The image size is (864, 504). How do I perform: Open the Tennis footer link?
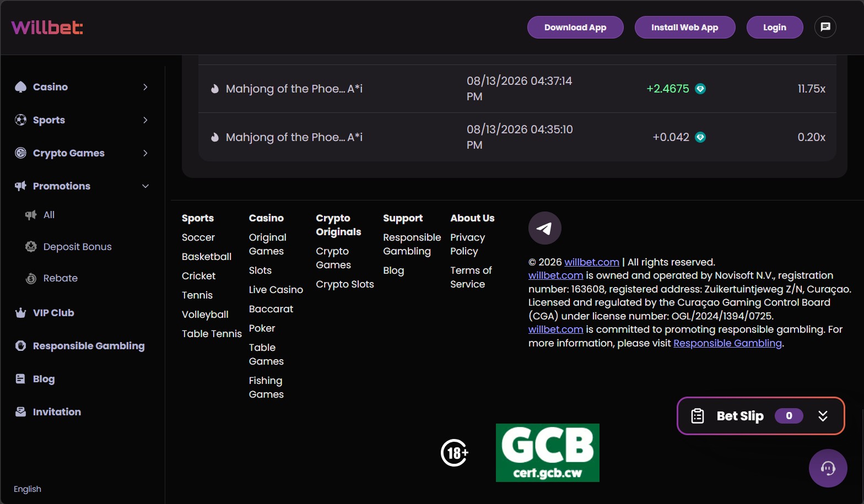pos(197,295)
